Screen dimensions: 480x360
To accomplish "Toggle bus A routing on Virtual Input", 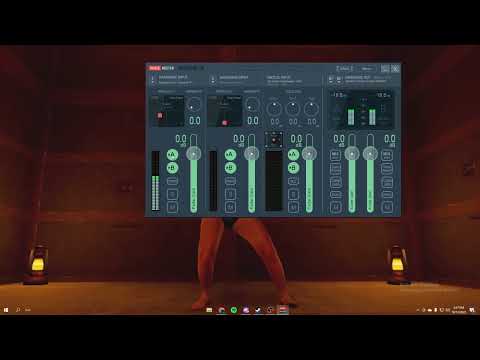I will coord(293,155).
